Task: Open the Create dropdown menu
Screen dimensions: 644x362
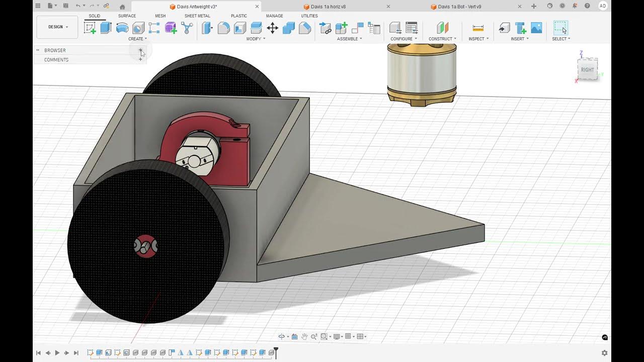Action: pyautogui.click(x=137, y=39)
